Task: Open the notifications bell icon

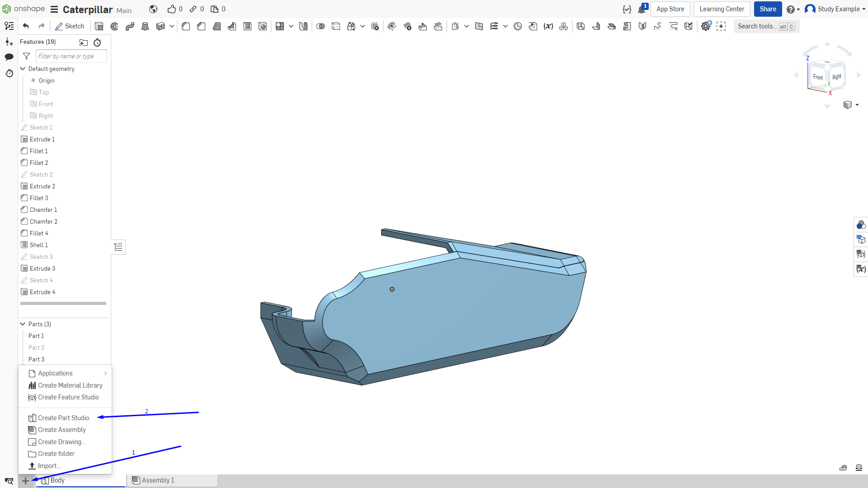Action: [x=642, y=9]
